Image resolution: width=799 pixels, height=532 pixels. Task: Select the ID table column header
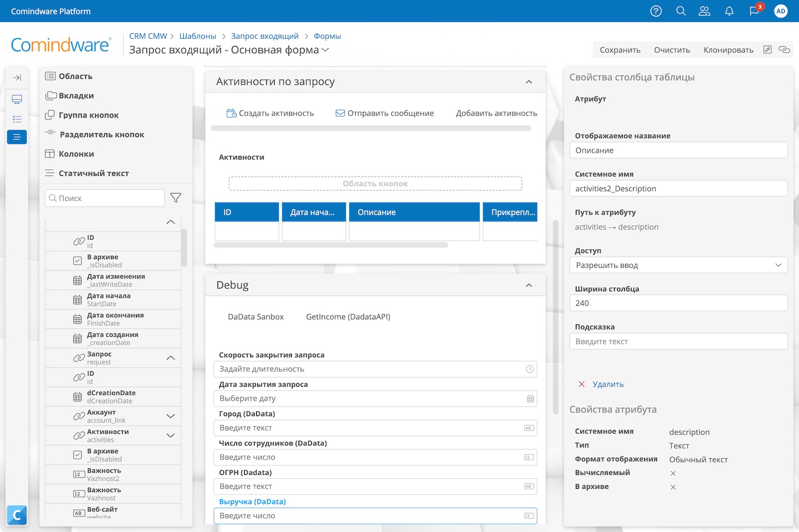(x=247, y=212)
